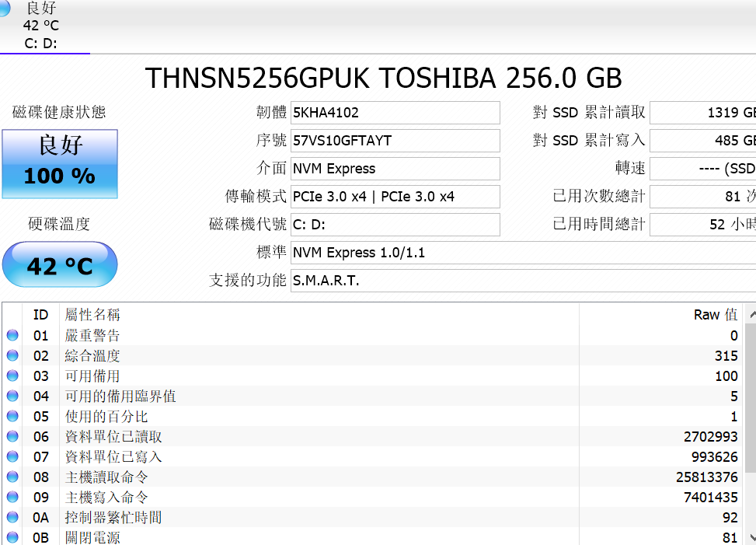756x545 pixels.
Task: Click the rotation rate field ---- (SSD
Action: pos(703,169)
